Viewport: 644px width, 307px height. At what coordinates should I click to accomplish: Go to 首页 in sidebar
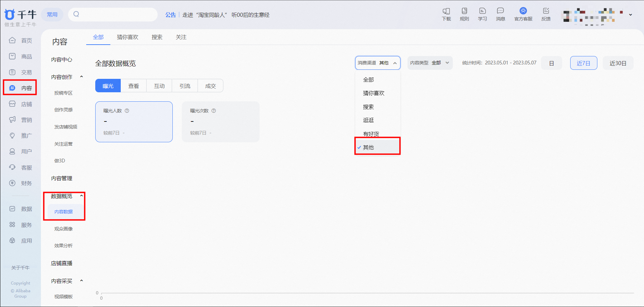click(x=20, y=40)
